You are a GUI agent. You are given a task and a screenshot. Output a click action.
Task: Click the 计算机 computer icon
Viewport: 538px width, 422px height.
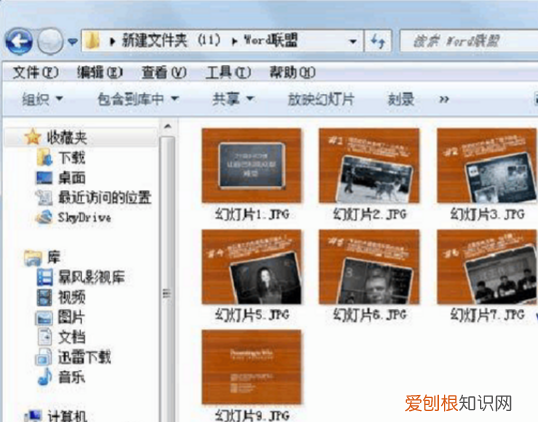(34, 416)
